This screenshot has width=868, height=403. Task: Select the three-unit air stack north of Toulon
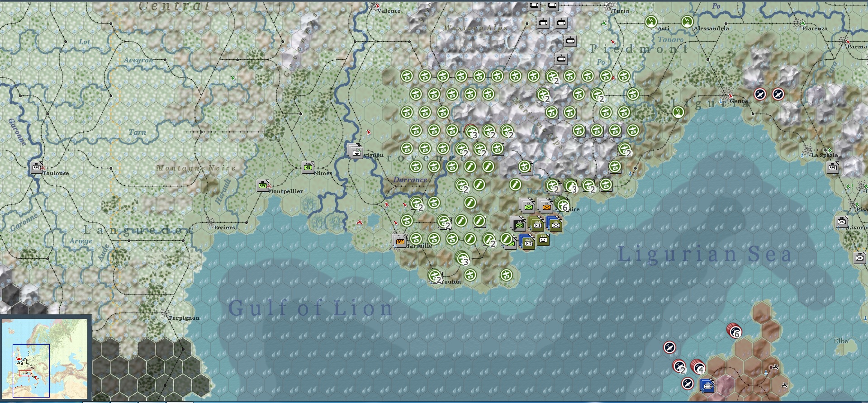[x=462, y=258]
